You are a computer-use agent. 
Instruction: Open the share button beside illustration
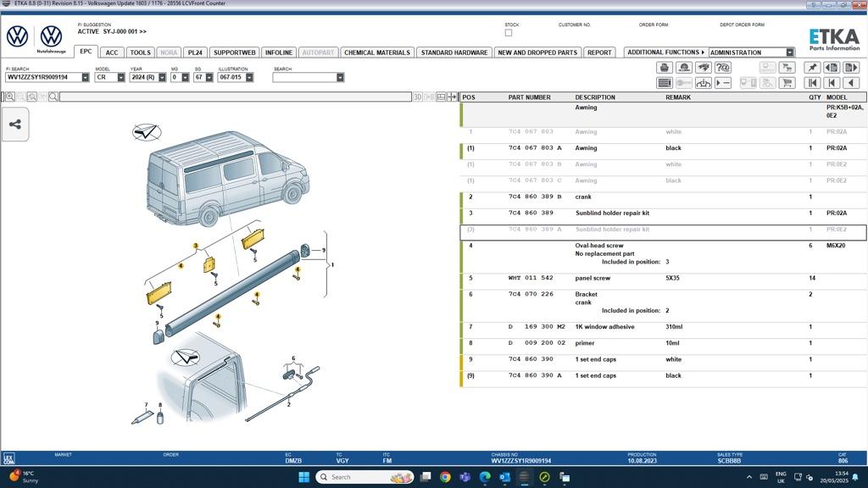coord(15,125)
